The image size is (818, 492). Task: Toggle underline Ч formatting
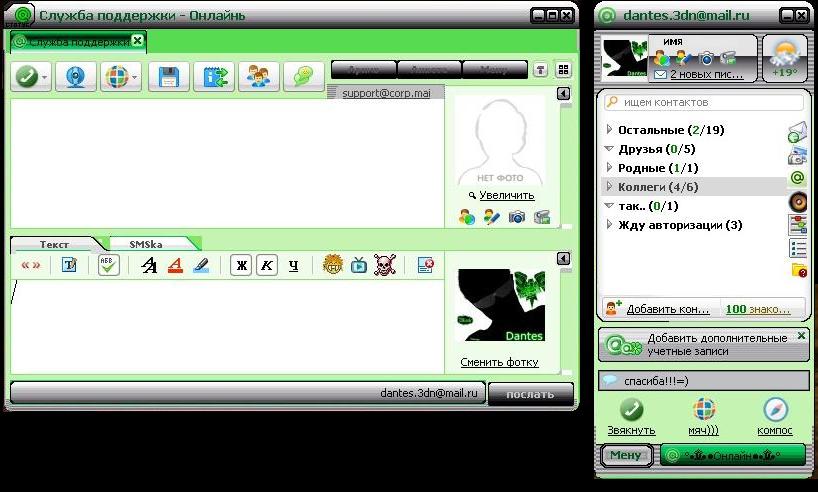[x=293, y=266]
